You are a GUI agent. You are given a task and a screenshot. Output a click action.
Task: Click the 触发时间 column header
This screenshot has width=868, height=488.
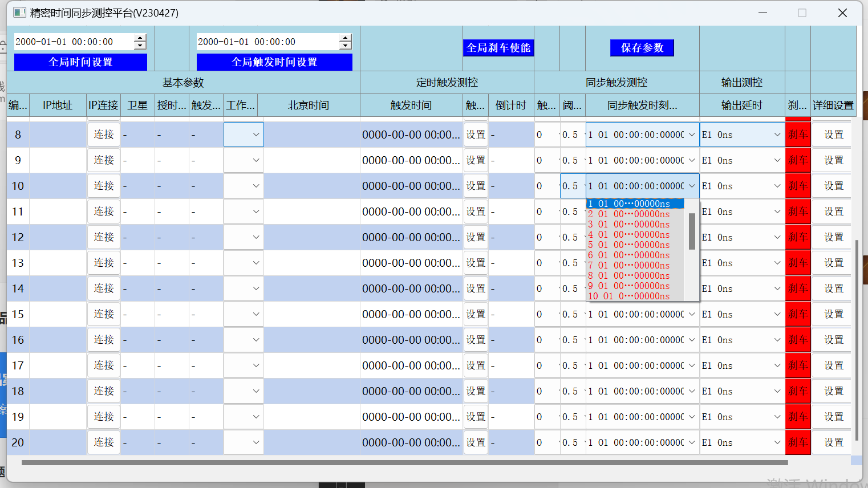[x=411, y=105]
